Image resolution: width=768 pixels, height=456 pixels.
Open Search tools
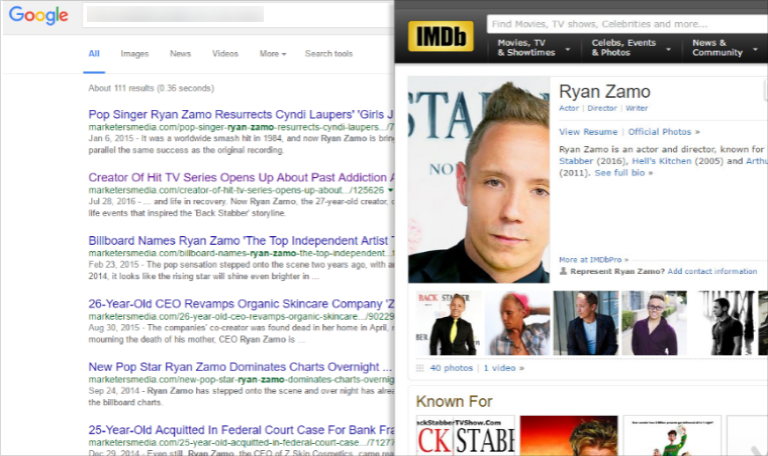point(329,54)
